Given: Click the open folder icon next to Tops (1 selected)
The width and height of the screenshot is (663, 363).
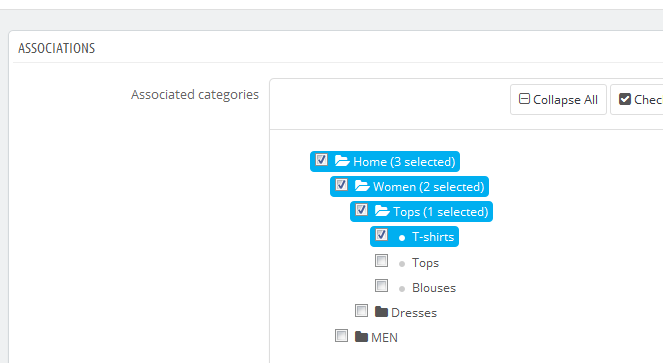Looking at the screenshot, I should 382,211.
